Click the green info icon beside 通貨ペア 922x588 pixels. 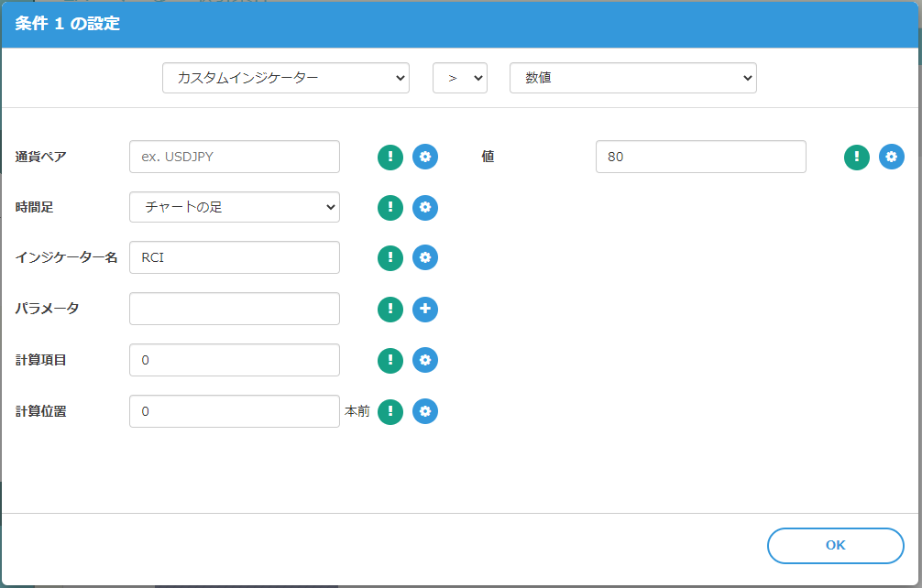click(x=390, y=157)
